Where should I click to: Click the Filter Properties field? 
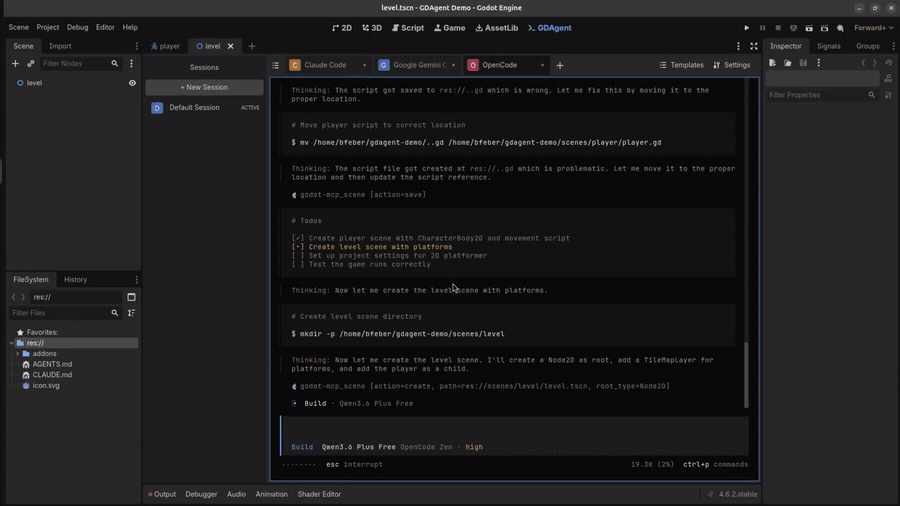[822, 95]
